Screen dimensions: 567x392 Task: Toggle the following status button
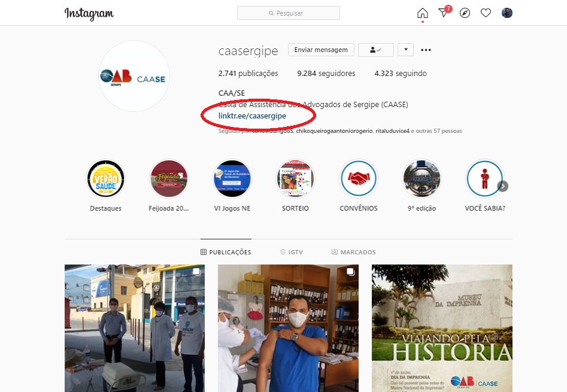376,50
